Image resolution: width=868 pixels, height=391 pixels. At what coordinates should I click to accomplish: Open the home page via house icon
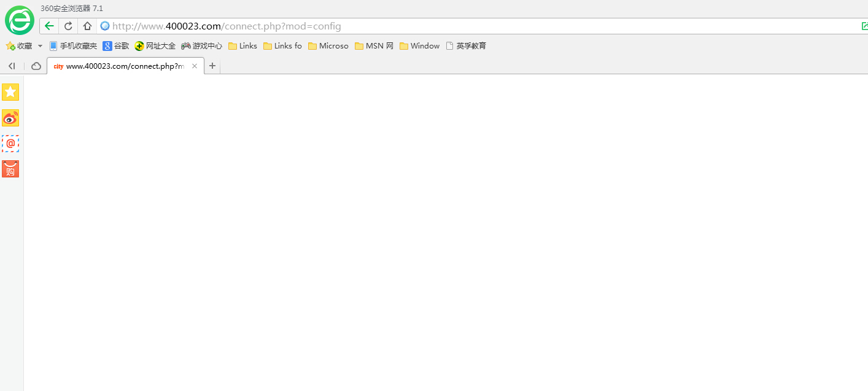coord(87,26)
